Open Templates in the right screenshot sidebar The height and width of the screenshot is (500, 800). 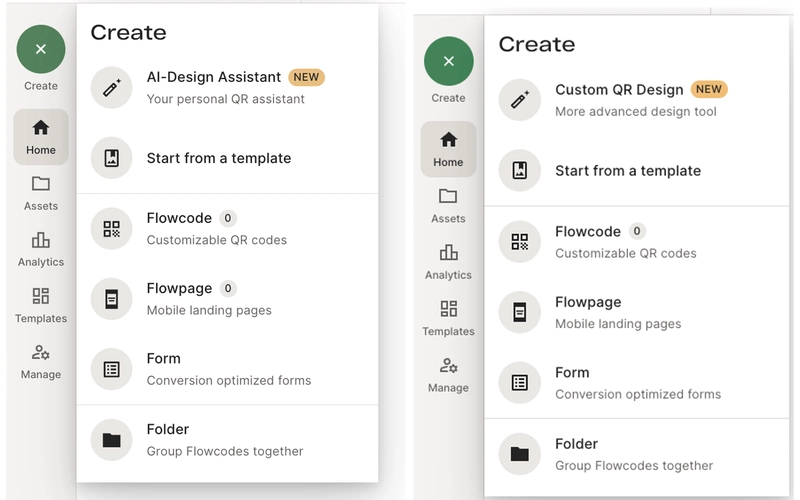[x=448, y=318]
